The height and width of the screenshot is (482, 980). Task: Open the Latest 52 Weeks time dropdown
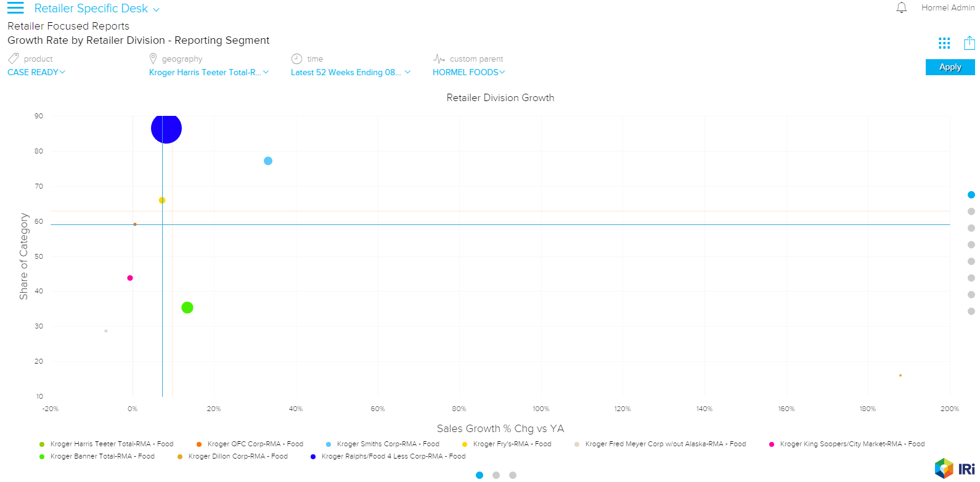point(350,72)
